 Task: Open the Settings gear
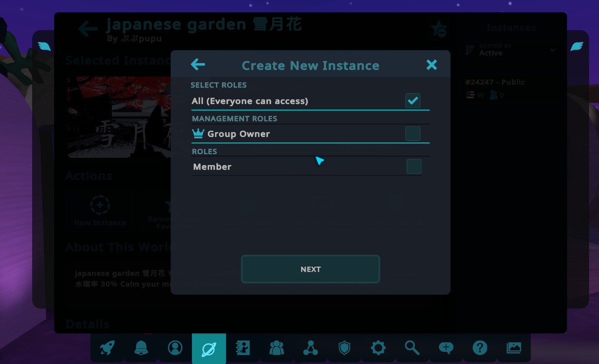pyautogui.click(x=378, y=348)
